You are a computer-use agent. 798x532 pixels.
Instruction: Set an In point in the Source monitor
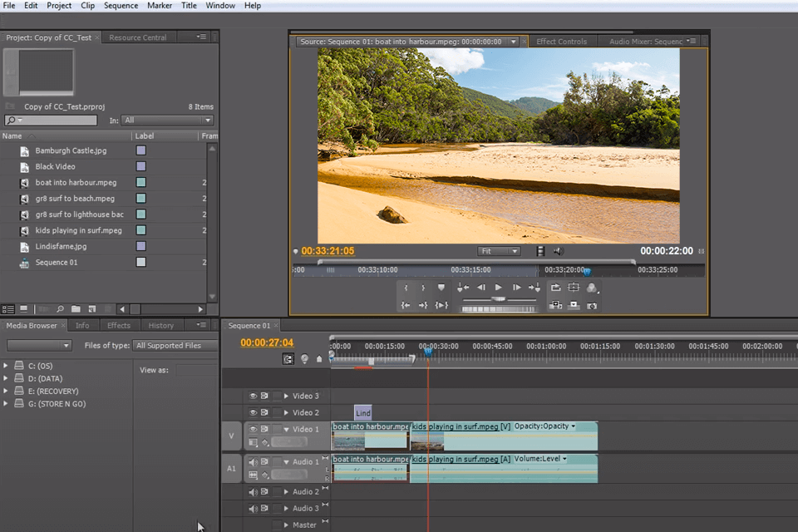[x=406, y=288]
